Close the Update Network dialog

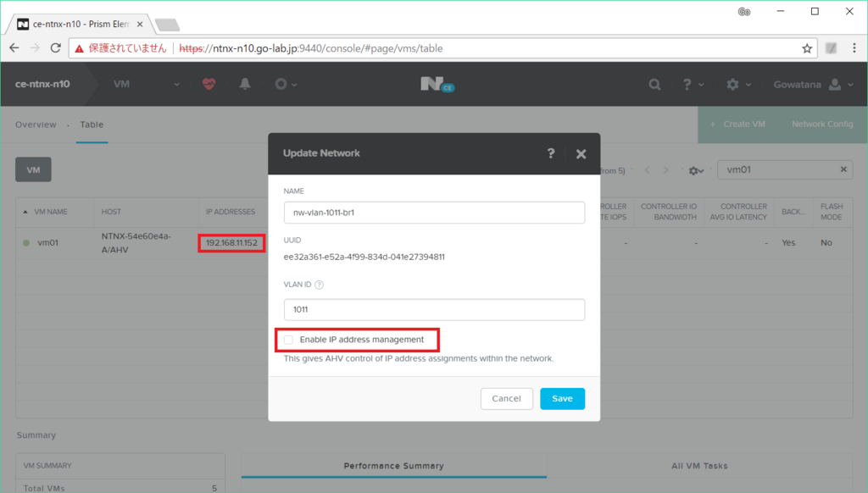pyautogui.click(x=581, y=153)
